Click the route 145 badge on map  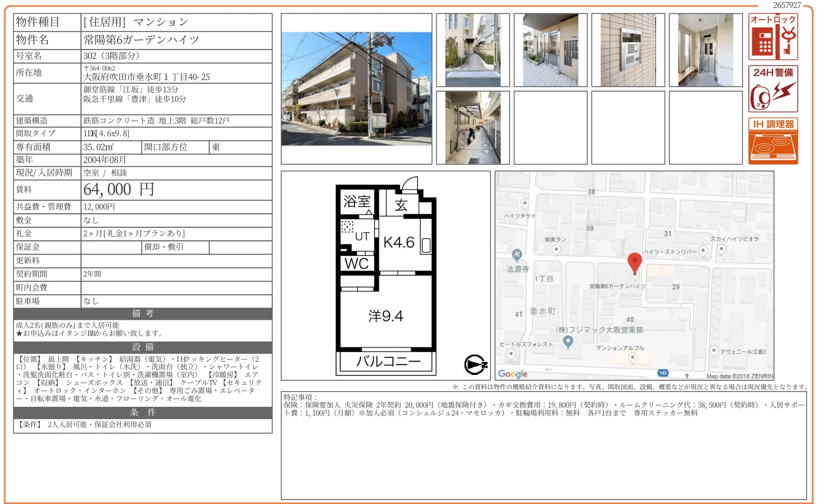(x=662, y=373)
